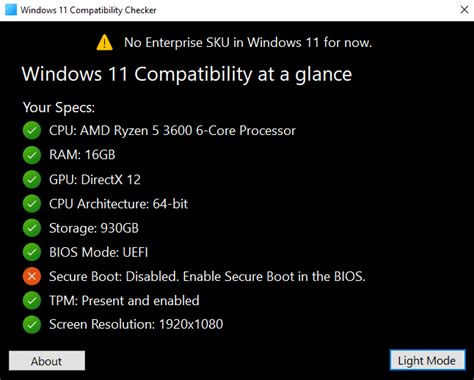Click the Windows 11 Compatibility heading
This screenshot has width=474, height=380.
pyautogui.click(x=187, y=74)
